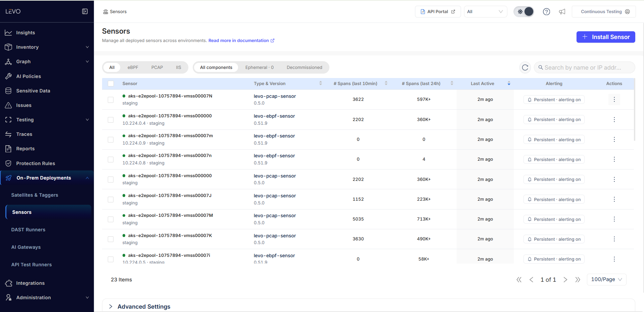This screenshot has width=644, height=312.
Task: Show Ephemeral components tab
Action: click(259, 68)
